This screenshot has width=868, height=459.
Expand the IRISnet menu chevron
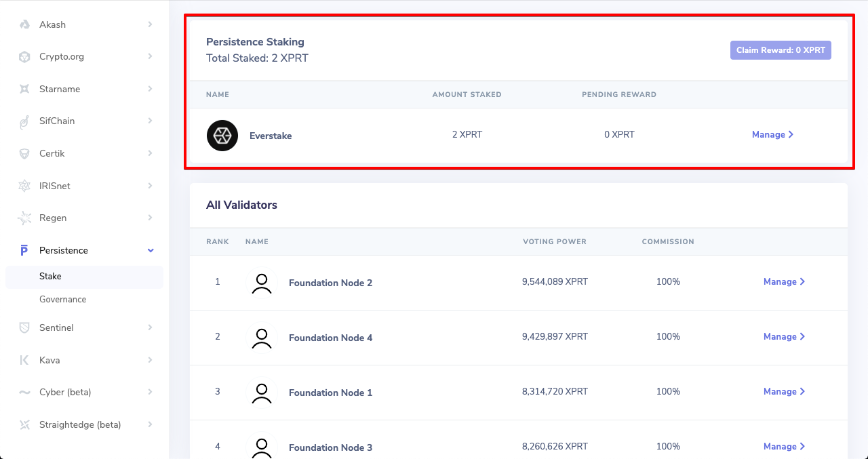(150, 186)
